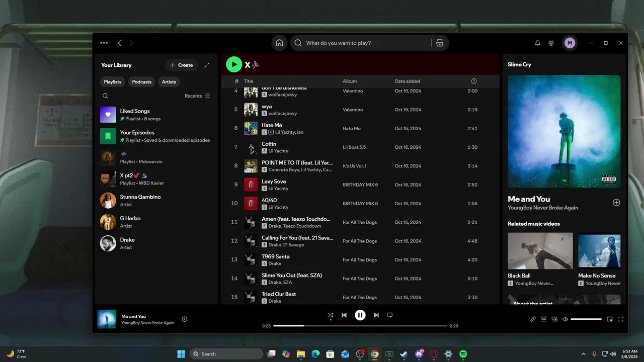
Task: Open the Browse icon in the search bar
Action: [x=440, y=43]
